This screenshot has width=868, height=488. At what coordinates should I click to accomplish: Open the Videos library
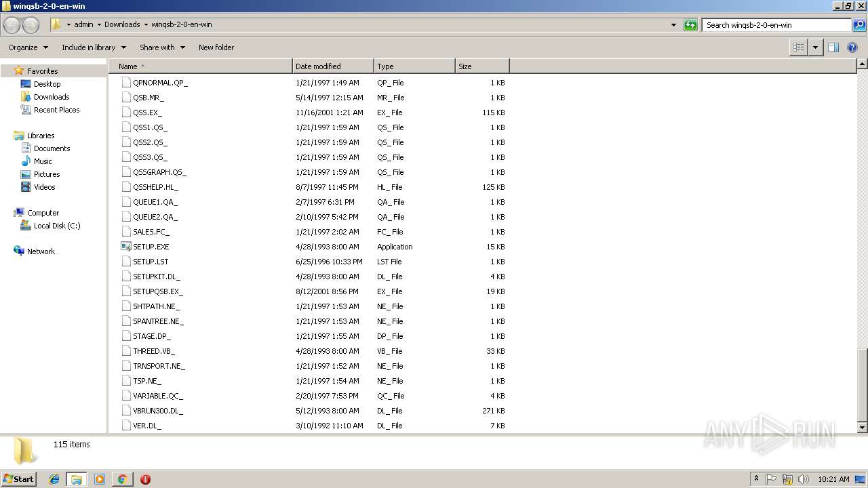click(44, 187)
